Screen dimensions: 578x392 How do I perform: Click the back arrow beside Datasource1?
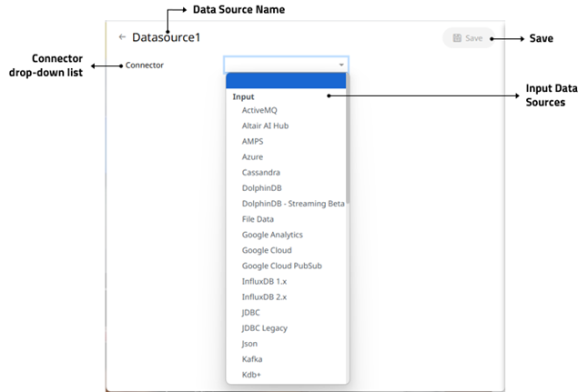122,37
